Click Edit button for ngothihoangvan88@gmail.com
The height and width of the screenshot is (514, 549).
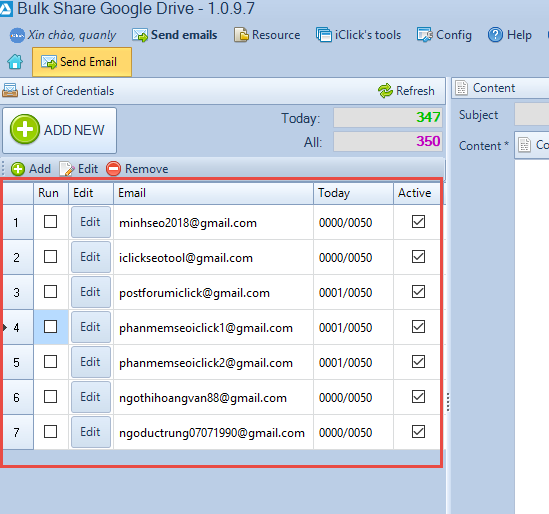[91, 397]
